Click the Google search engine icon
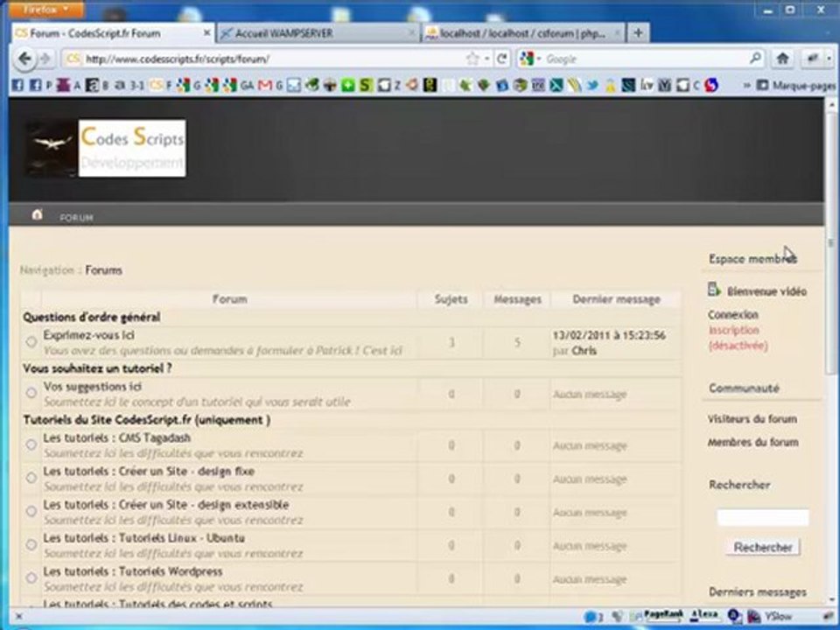 [527, 59]
